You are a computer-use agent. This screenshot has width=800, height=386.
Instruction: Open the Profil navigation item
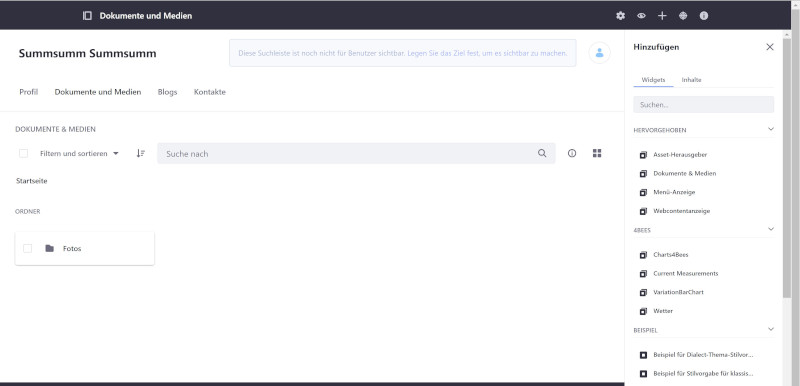point(29,92)
